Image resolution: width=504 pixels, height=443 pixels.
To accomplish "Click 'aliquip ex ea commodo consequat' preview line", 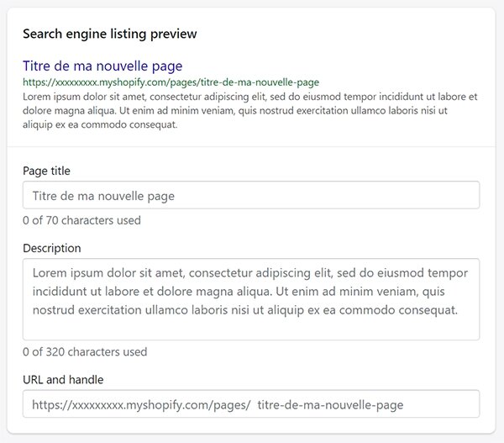I will (x=100, y=124).
